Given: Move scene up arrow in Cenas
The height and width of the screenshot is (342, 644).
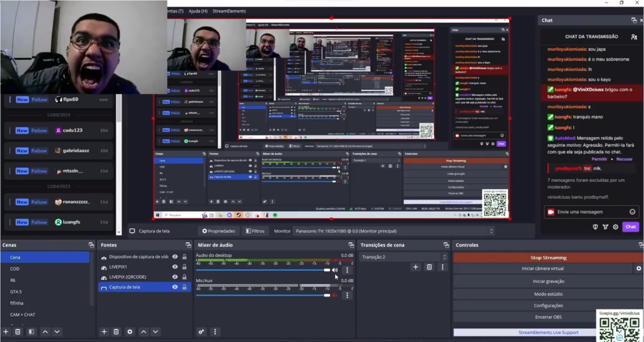Looking at the screenshot, I should click(x=45, y=332).
